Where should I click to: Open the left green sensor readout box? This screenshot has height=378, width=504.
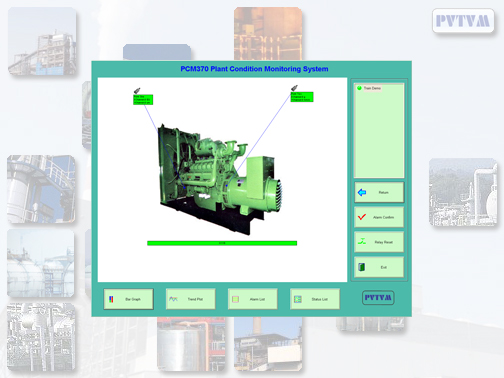pyautogui.click(x=143, y=100)
